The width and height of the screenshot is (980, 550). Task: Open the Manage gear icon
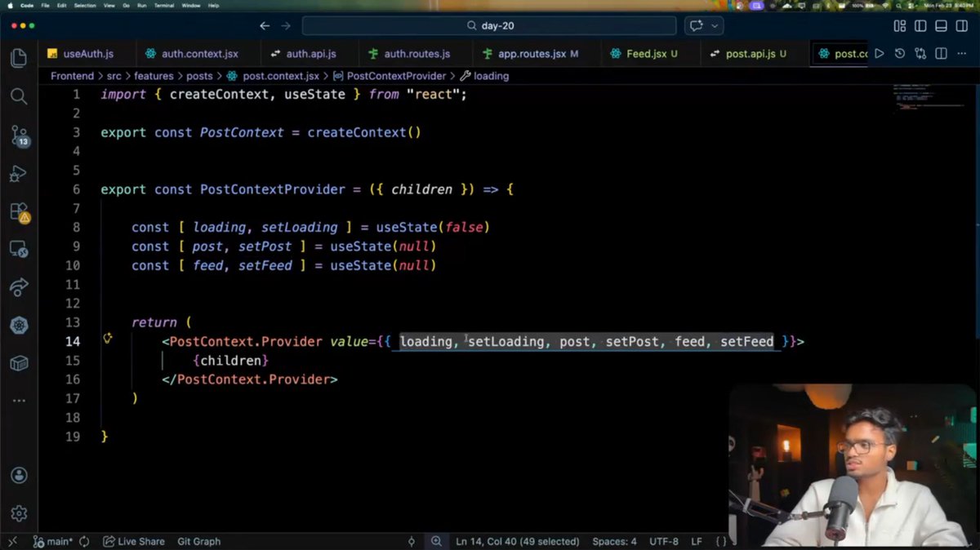click(x=19, y=513)
